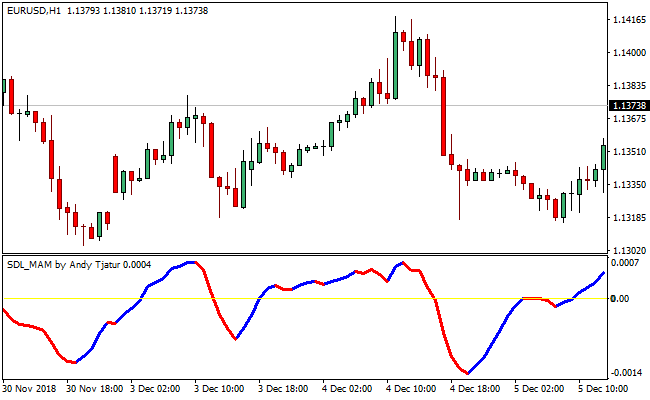The image size is (650, 400).
Task: Click the tall green candle at the chart's peak
Action: coord(395,65)
